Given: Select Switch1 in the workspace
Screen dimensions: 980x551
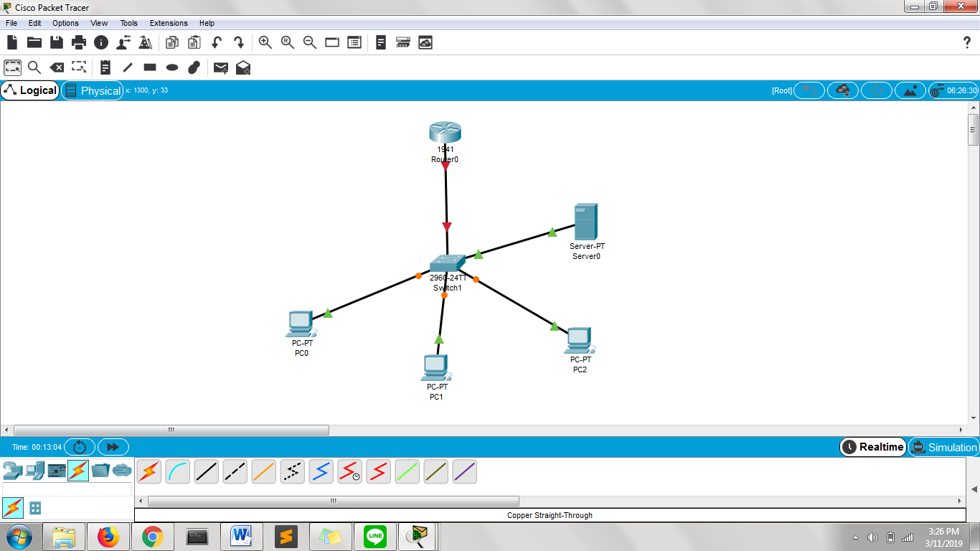Looking at the screenshot, I should click(x=448, y=264).
